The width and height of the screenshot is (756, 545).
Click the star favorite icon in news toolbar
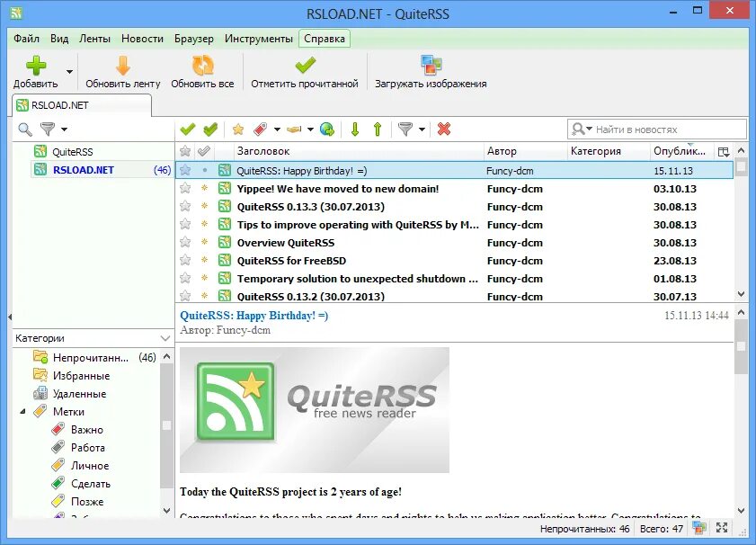237,130
